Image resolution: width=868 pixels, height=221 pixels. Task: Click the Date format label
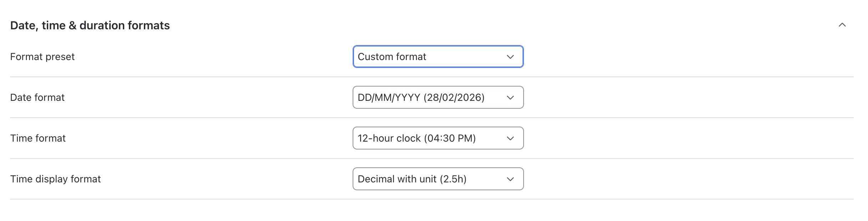37,97
